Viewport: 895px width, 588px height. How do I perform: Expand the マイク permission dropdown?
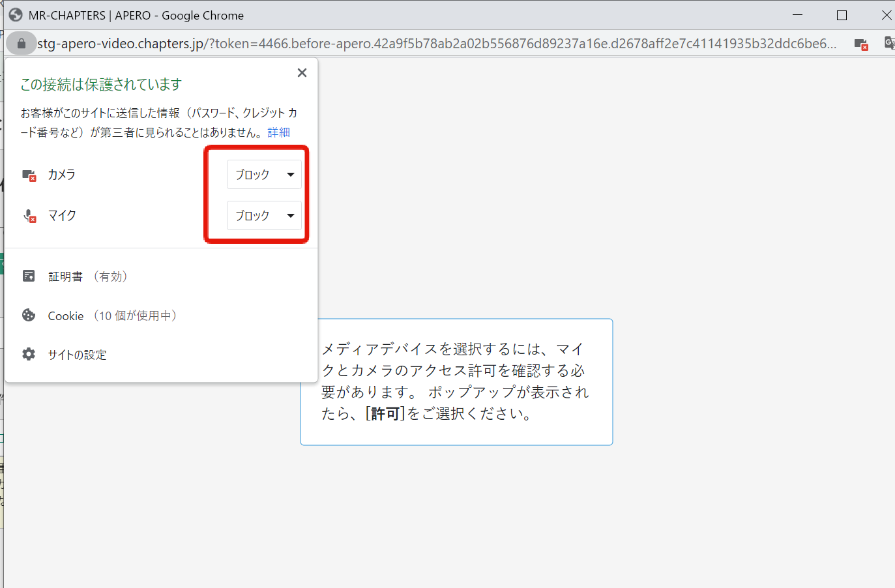pyautogui.click(x=264, y=216)
